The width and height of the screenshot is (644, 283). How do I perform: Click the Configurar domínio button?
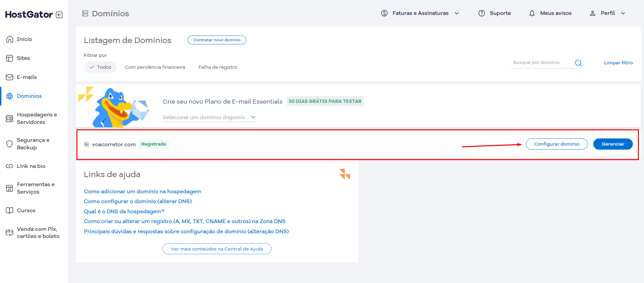556,144
